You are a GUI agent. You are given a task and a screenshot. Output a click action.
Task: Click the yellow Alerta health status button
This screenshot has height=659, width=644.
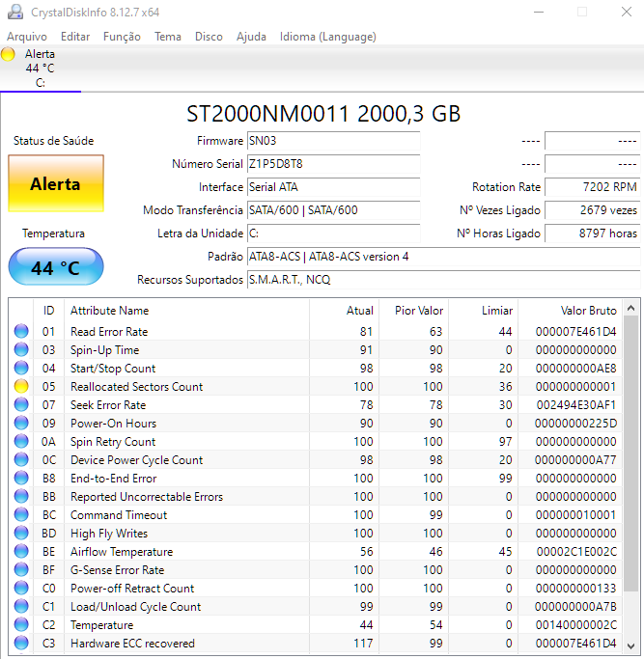(x=56, y=183)
